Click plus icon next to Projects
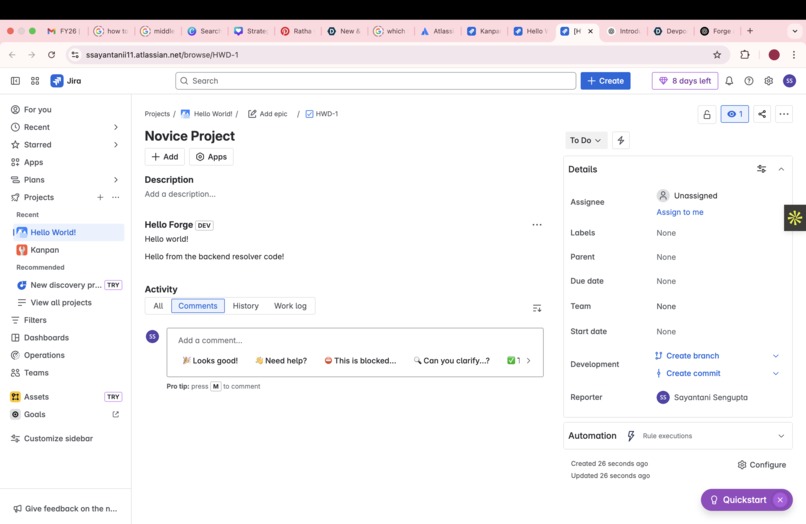This screenshot has width=806, height=524. (x=100, y=197)
